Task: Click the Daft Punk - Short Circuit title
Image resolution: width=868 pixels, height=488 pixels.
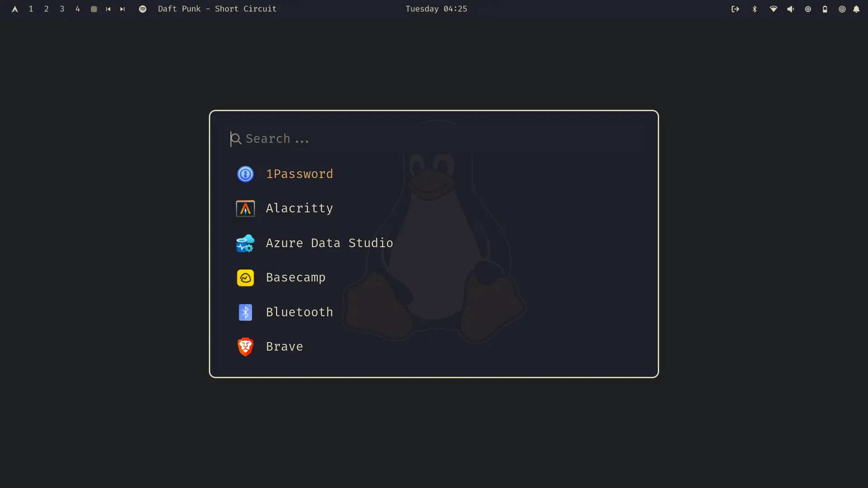Action: pyautogui.click(x=217, y=9)
